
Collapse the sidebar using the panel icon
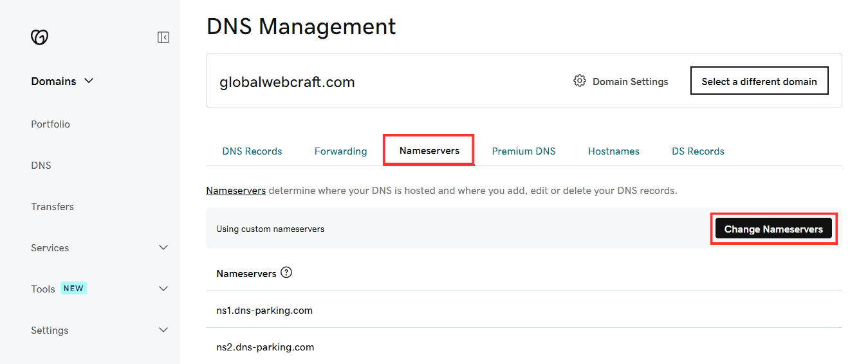pos(163,37)
